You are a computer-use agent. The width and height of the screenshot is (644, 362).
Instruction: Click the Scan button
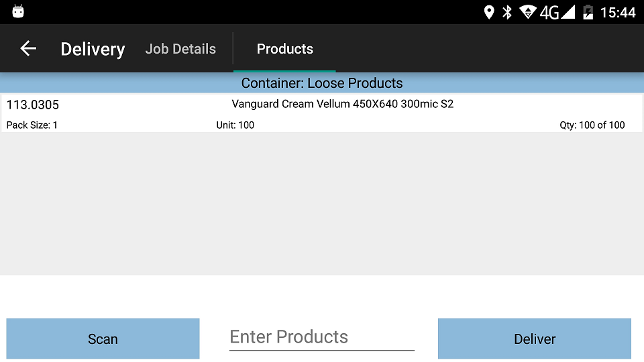click(x=103, y=339)
